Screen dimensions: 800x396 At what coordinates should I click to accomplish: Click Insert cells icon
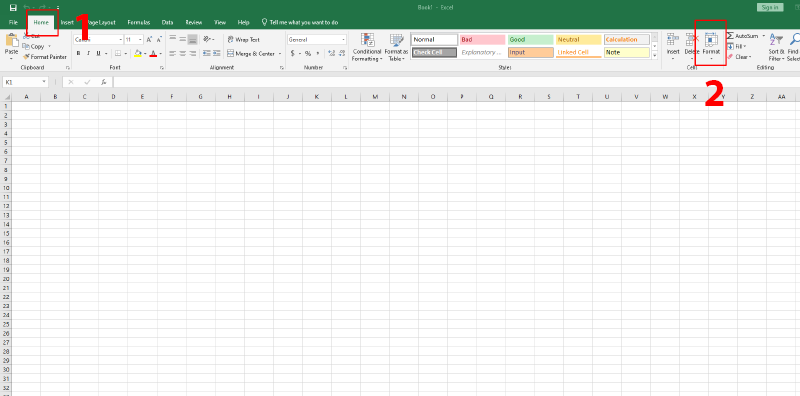point(673,39)
